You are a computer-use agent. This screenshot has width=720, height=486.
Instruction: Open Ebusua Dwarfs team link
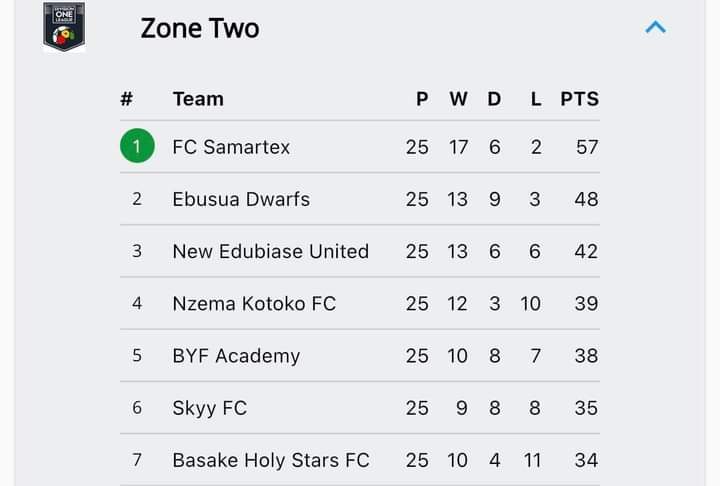click(x=241, y=199)
